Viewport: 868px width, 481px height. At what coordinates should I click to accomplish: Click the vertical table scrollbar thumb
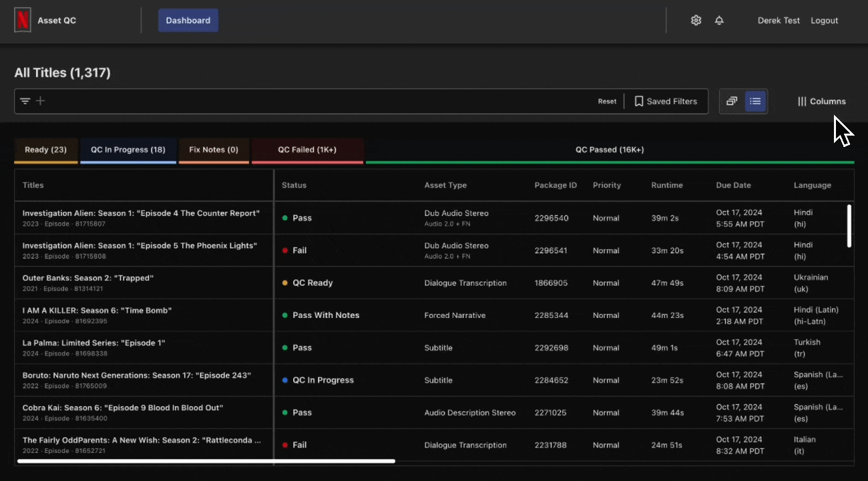849,226
